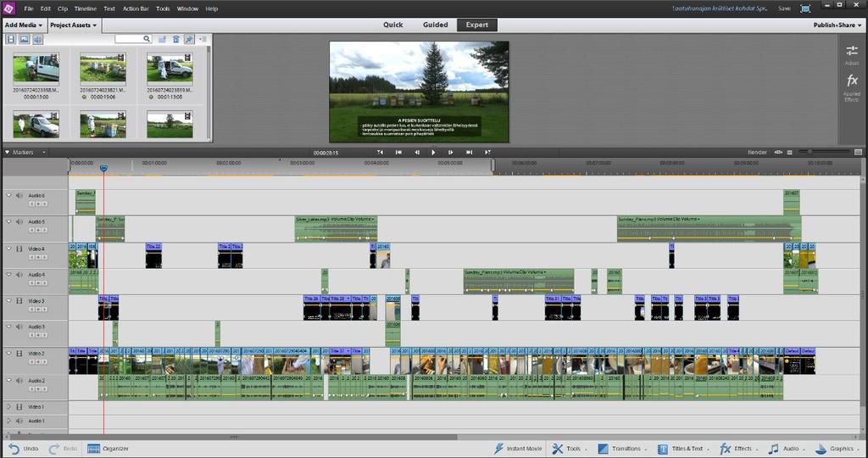Click the full screen monitor icon next to Save
Viewport: 868px width, 458px height.
[x=805, y=8]
